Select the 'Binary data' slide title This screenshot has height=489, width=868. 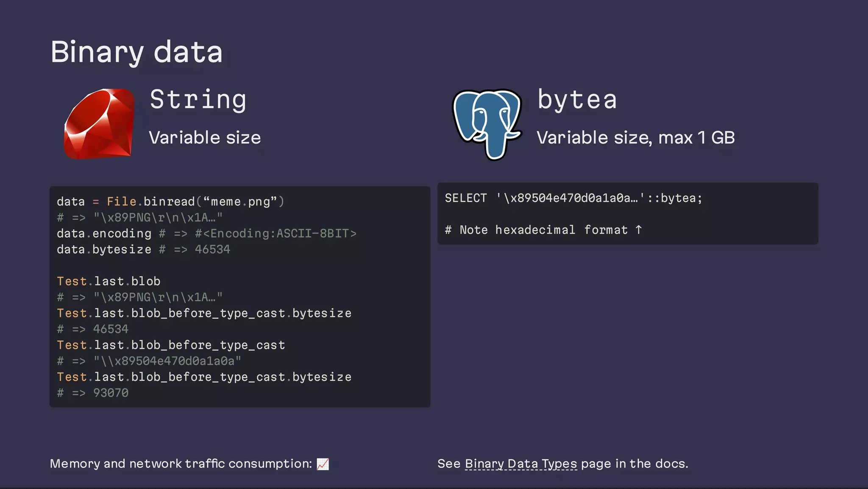[136, 52]
